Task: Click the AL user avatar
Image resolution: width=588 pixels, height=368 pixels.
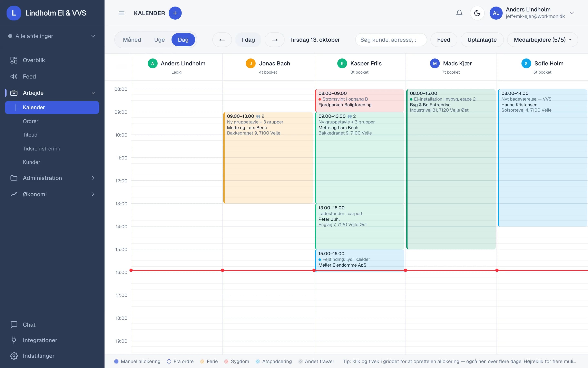Action: coord(496,13)
